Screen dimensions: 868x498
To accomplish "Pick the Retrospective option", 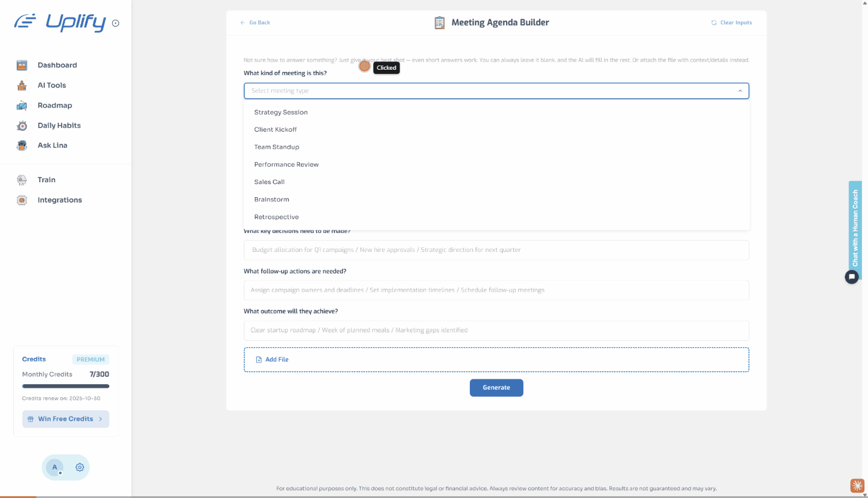I will 276,217.
